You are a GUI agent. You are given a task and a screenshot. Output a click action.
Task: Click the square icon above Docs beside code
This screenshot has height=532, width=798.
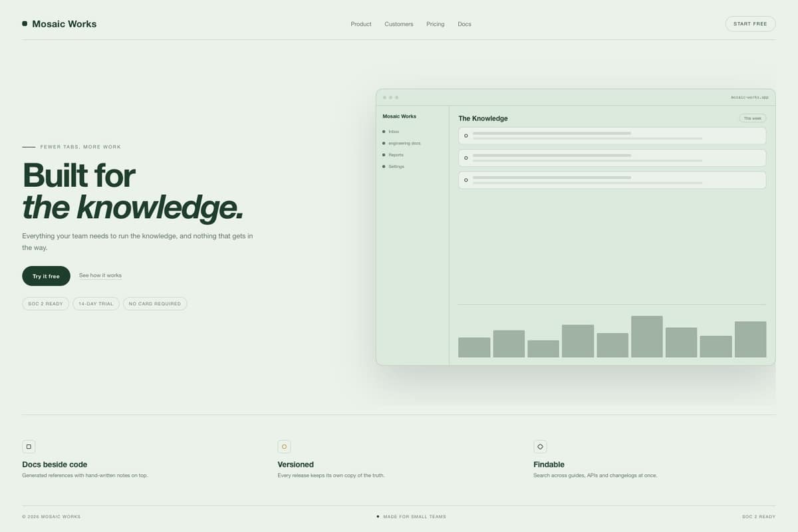[29, 447]
